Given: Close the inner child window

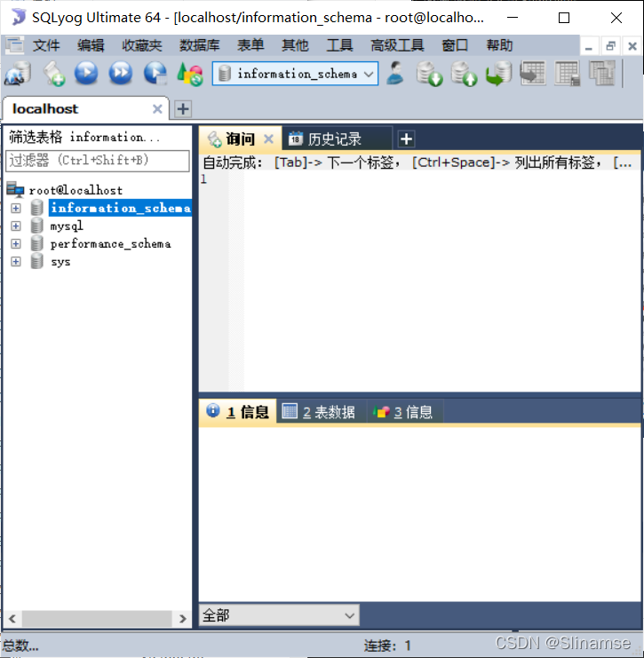Looking at the screenshot, I should 632,46.
